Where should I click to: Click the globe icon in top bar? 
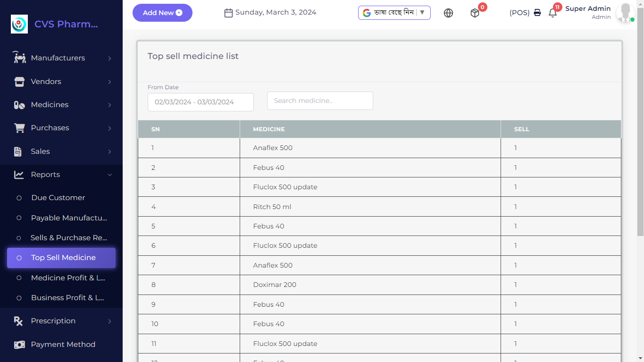[448, 13]
